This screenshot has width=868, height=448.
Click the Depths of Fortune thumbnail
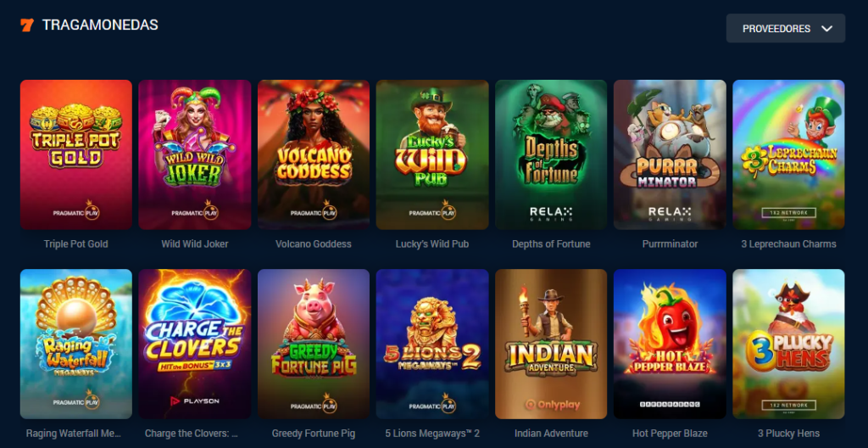551,154
